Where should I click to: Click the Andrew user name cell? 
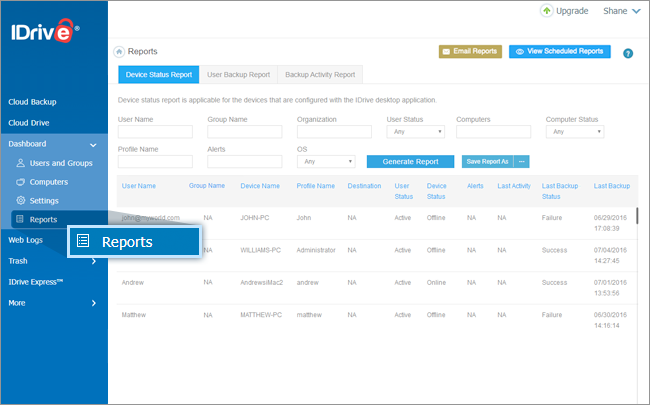[x=133, y=283]
